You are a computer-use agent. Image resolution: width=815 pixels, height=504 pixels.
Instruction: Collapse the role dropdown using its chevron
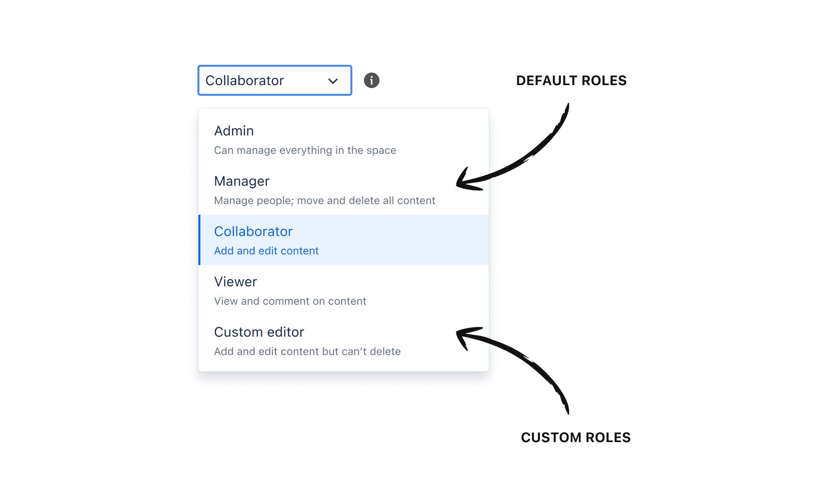tap(333, 81)
